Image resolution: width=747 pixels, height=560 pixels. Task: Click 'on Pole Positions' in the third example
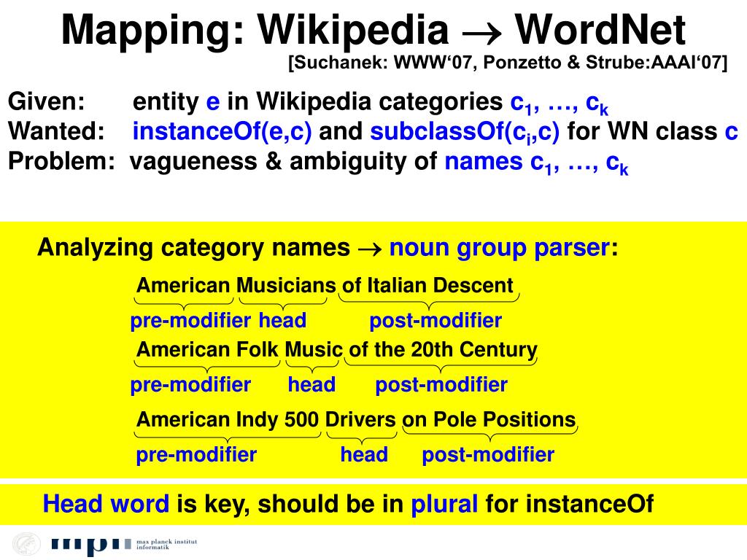(x=489, y=419)
